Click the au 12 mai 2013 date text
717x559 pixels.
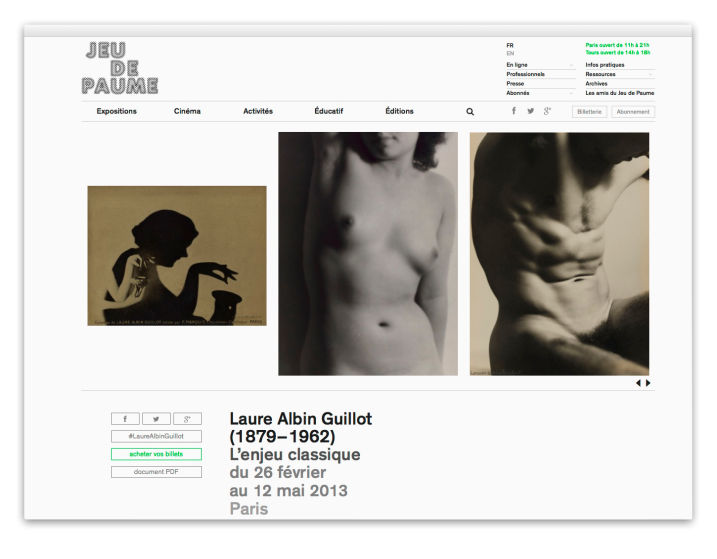pyautogui.click(x=289, y=490)
